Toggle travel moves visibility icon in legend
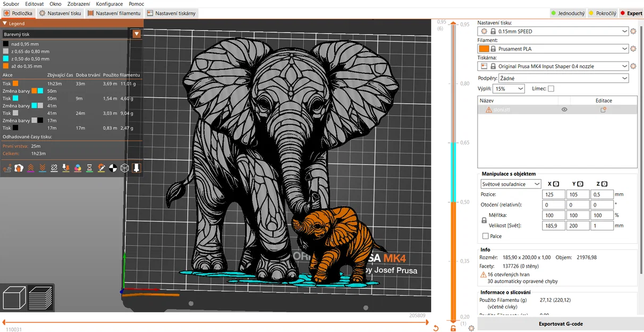The image size is (644, 332). (x=7, y=168)
